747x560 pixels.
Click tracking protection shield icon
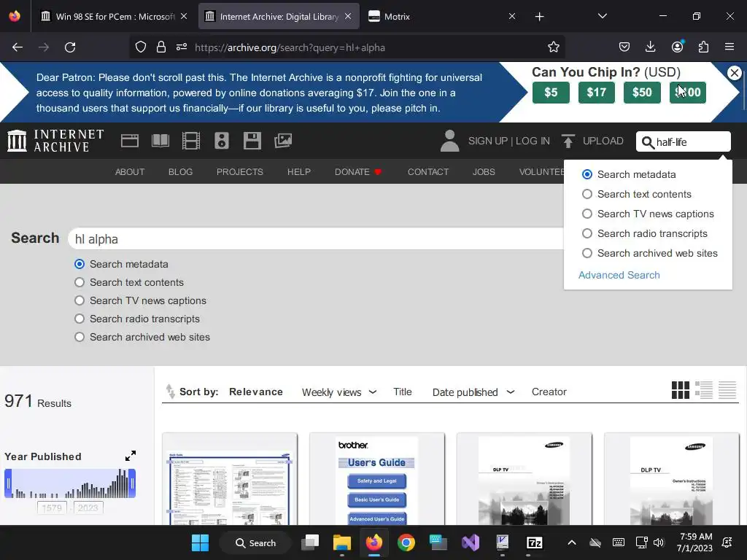[x=141, y=47]
